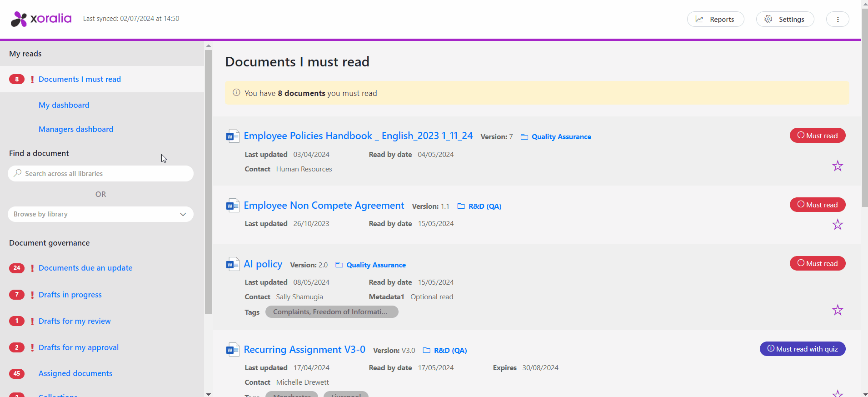Toggle star on Employee Non Compete Agreement
The image size is (868, 397).
pos(838,225)
